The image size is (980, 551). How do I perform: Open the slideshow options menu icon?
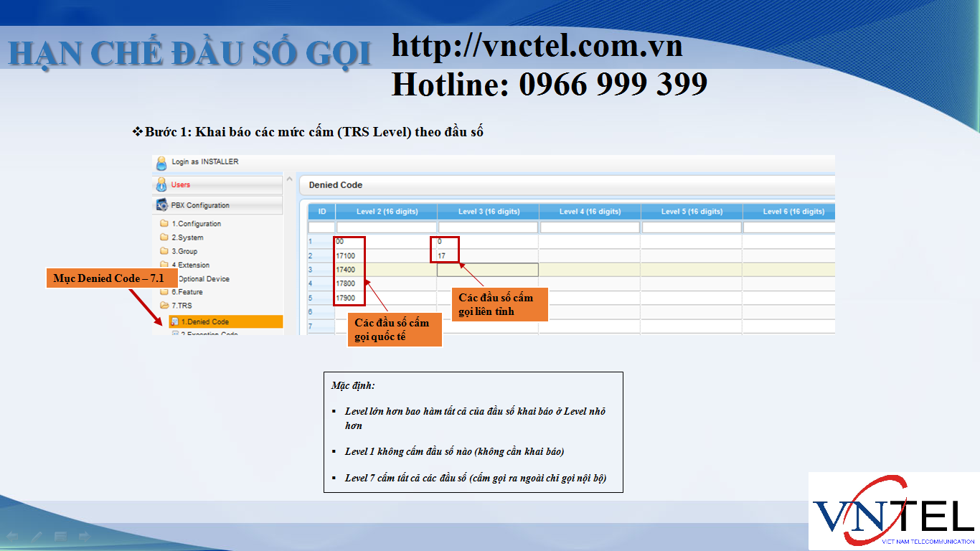click(60, 536)
